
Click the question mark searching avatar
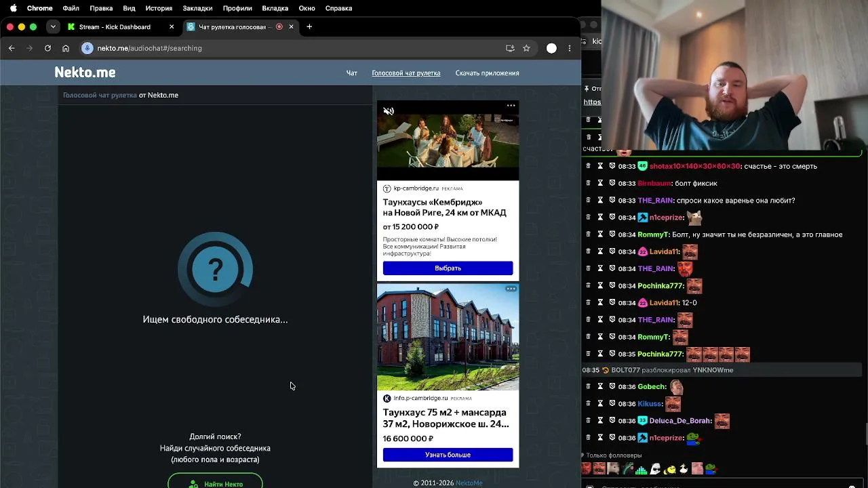pyautogui.click(x=215, y=270)
